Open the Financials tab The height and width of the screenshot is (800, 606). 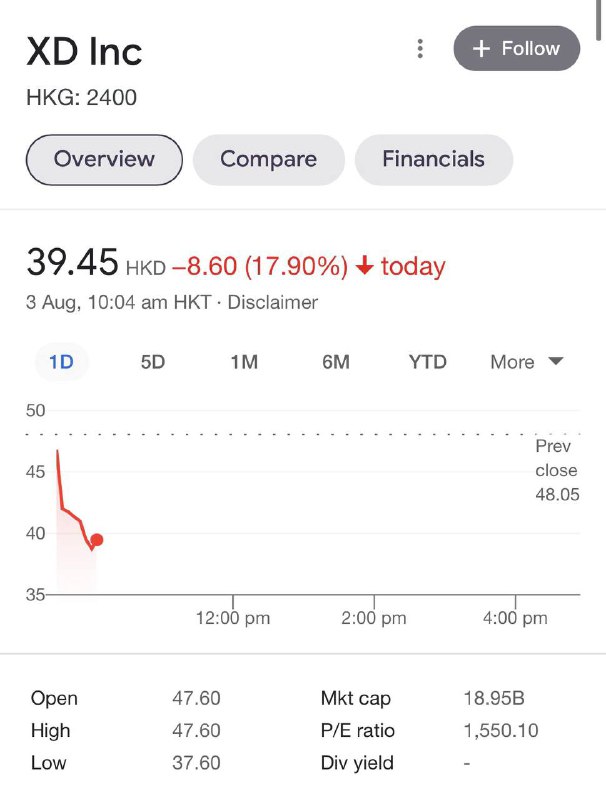pyautogui.click(x=433, y=159)
